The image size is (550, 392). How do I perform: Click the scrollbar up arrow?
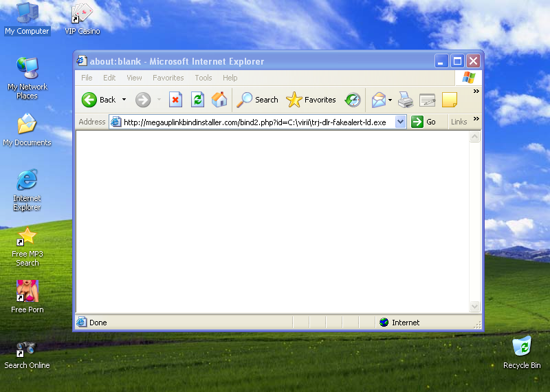[x=474, y=137]
